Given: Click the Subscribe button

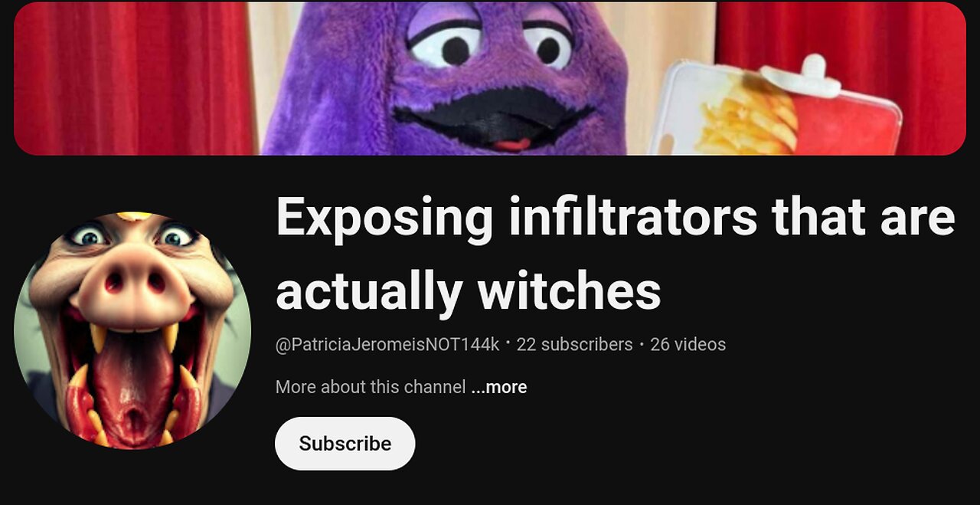Looking at the screenshot, I should [345, 443].
